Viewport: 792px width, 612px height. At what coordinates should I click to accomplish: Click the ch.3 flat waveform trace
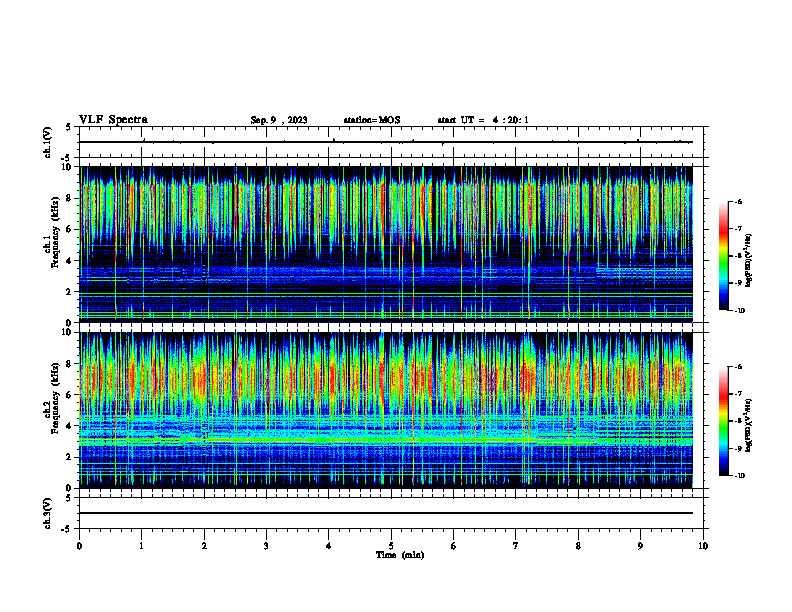[386, 513]
